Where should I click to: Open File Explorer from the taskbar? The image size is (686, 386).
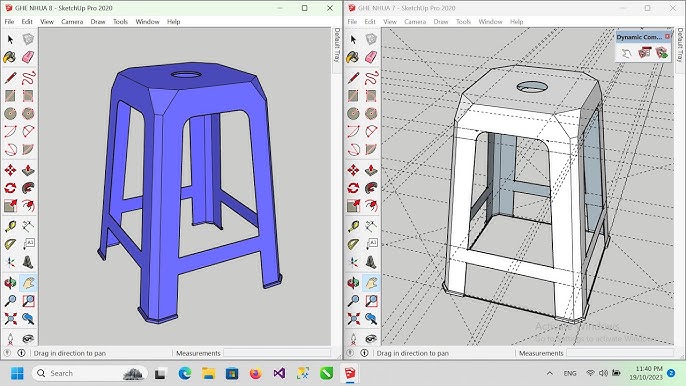[208, 373]
